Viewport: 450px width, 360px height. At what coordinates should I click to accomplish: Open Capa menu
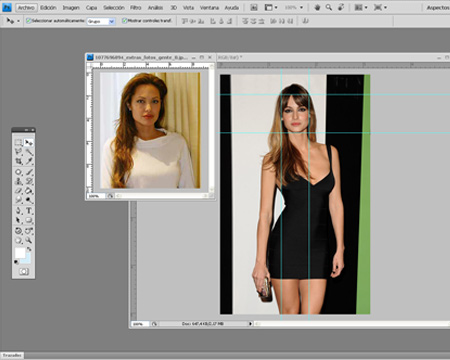point(91,7)
